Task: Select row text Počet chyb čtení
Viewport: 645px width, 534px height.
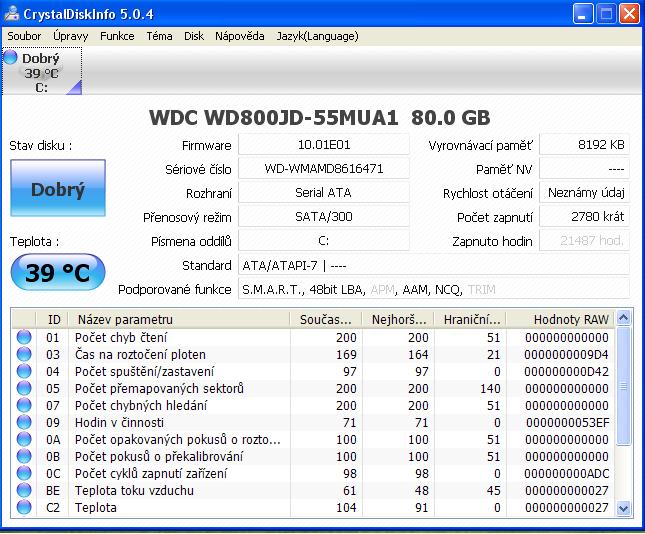Action: pyautogui.click(x=121, y=337)
